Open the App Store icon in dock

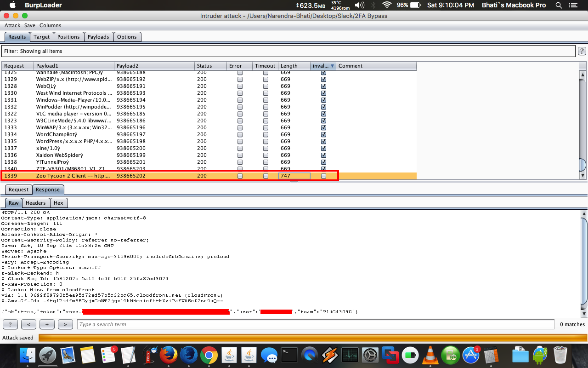[471, 355]
